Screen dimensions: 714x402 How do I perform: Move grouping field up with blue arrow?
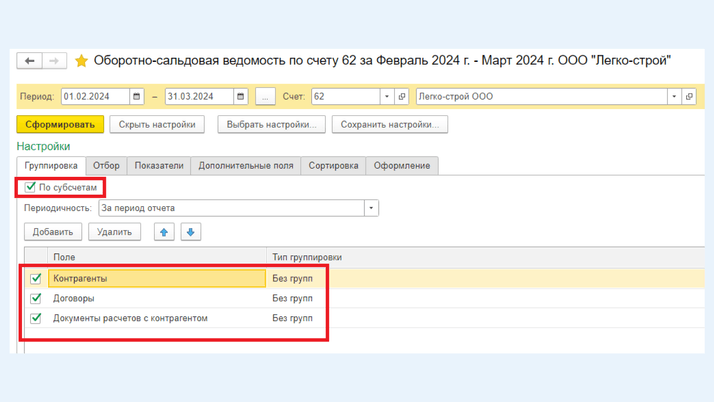click(164, 232)
